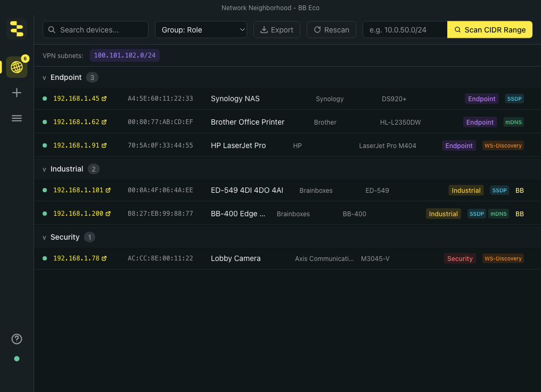The image size is (541, 392).
Task: Click the mDNS tag on the BB-400 row
Action: click(498, 214)
